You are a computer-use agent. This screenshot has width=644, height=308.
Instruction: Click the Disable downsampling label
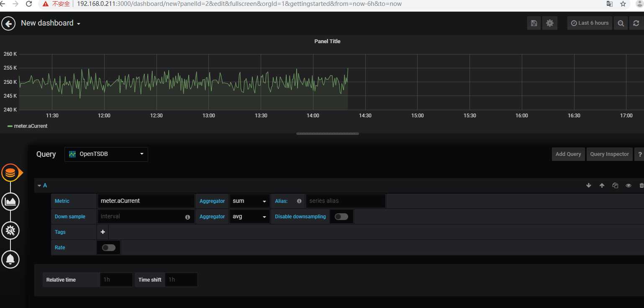point(300,217)
